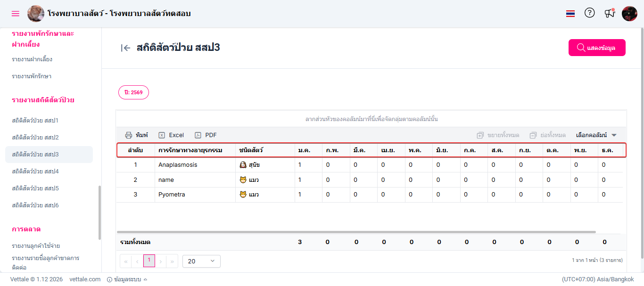Go to previous page pagination button
644x286 pixels.
(137, 261)
